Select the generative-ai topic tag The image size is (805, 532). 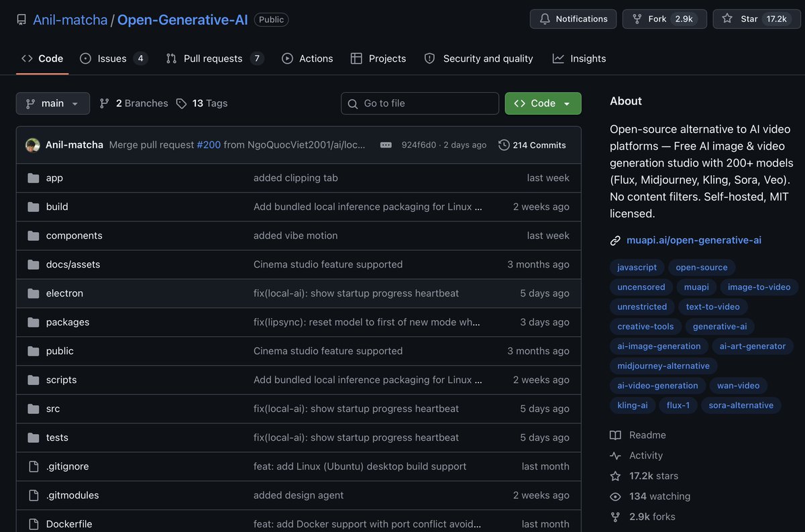click(720, 326)
